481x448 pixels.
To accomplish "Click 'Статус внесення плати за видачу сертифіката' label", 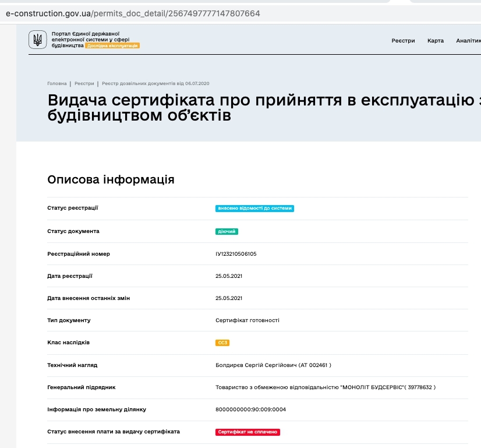I will click(114, 432).
